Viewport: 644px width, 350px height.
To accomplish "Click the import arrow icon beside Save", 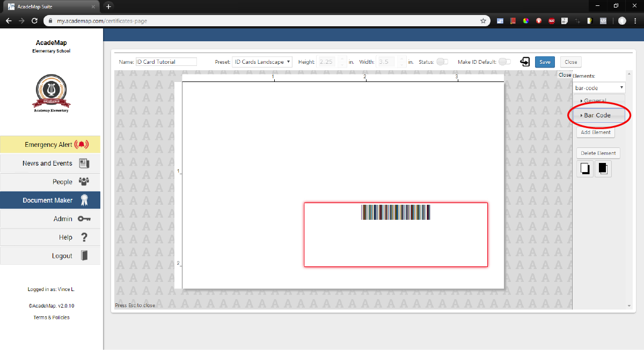I will click(x=525, y=62).
